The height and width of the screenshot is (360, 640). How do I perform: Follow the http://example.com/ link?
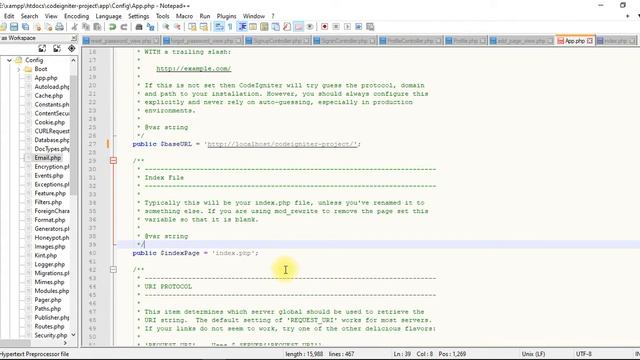[193, 69]
